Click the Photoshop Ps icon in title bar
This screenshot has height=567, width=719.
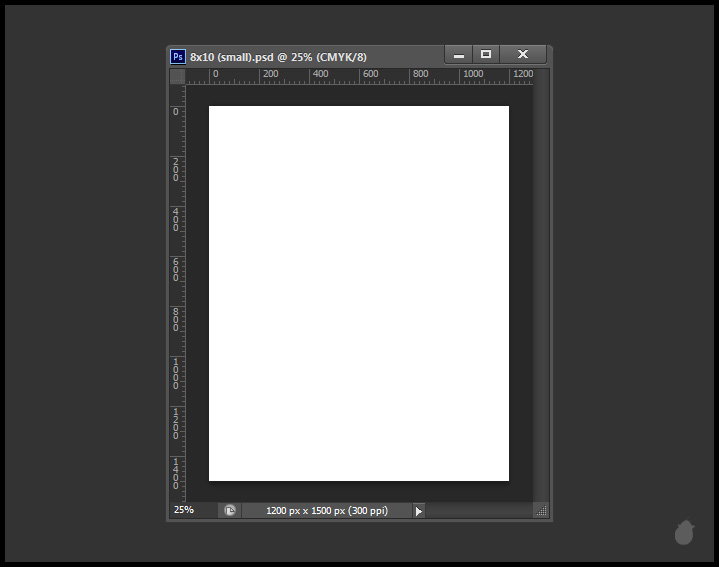pos(178,57)
